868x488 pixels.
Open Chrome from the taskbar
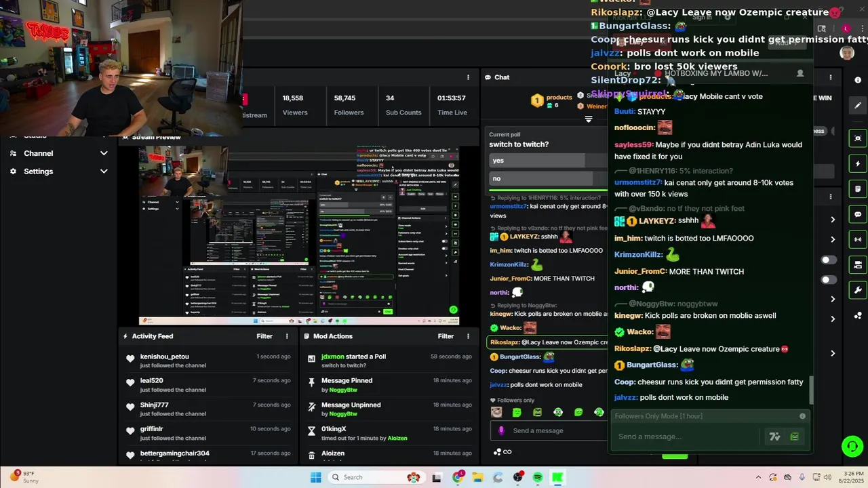[458, 477]
